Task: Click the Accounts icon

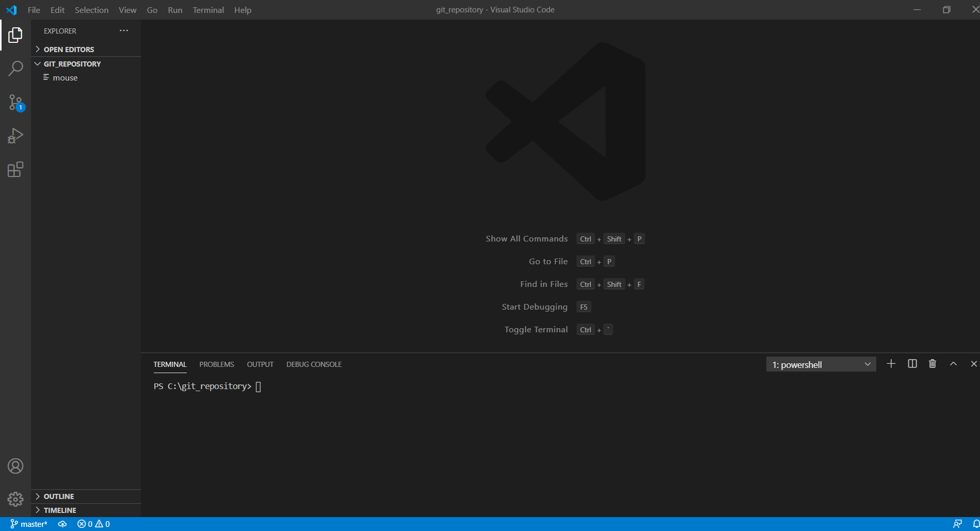Action: 15,466
